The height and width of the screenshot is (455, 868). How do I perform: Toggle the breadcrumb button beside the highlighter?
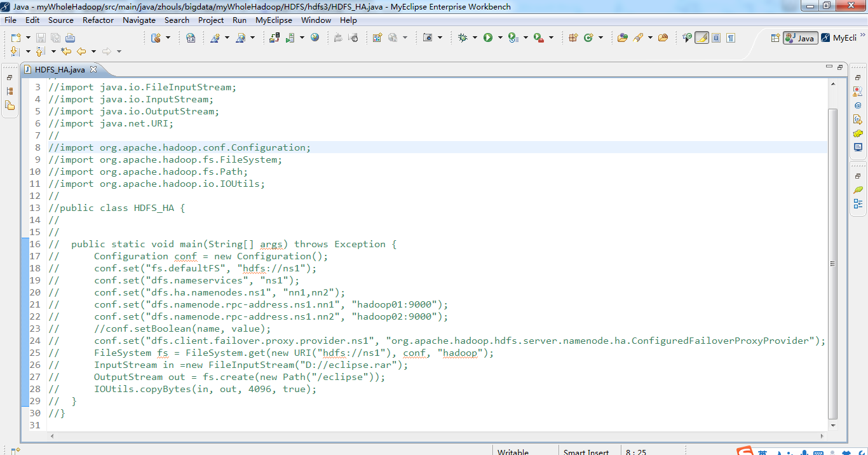pos(687,38)
